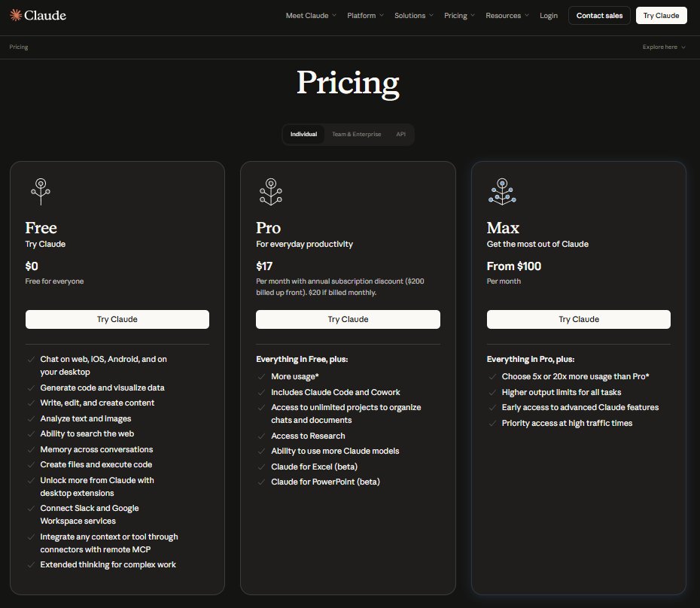Viewport: 700px width, 608px height.
Task: Click checkmark beside 'Access to Research'
Action: (x=262, y=436)
